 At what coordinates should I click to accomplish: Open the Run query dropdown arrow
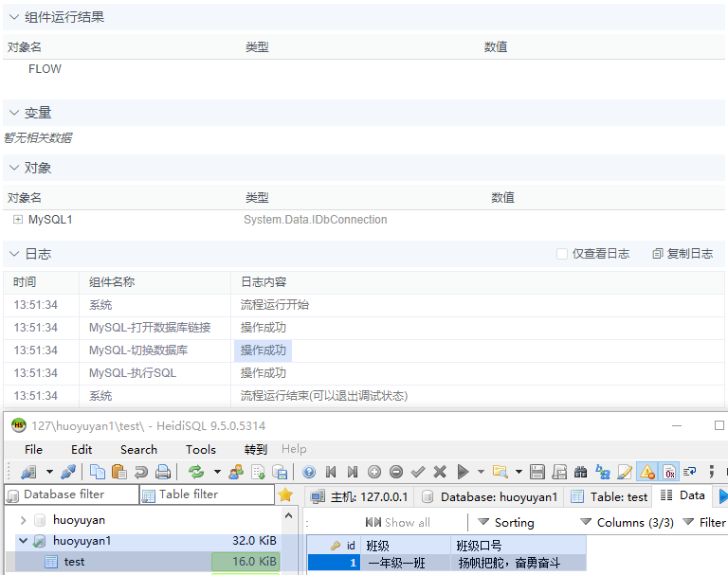click(481, 472)
